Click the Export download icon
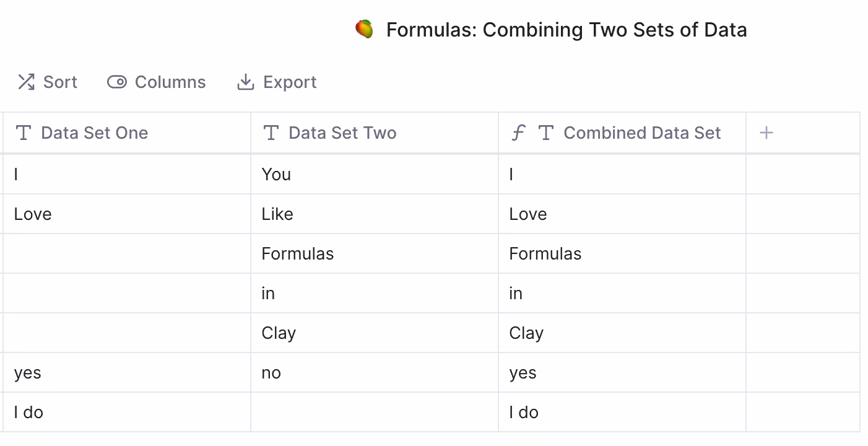The height and width of the screenshot is (446, 868). [x=246, y=82]
